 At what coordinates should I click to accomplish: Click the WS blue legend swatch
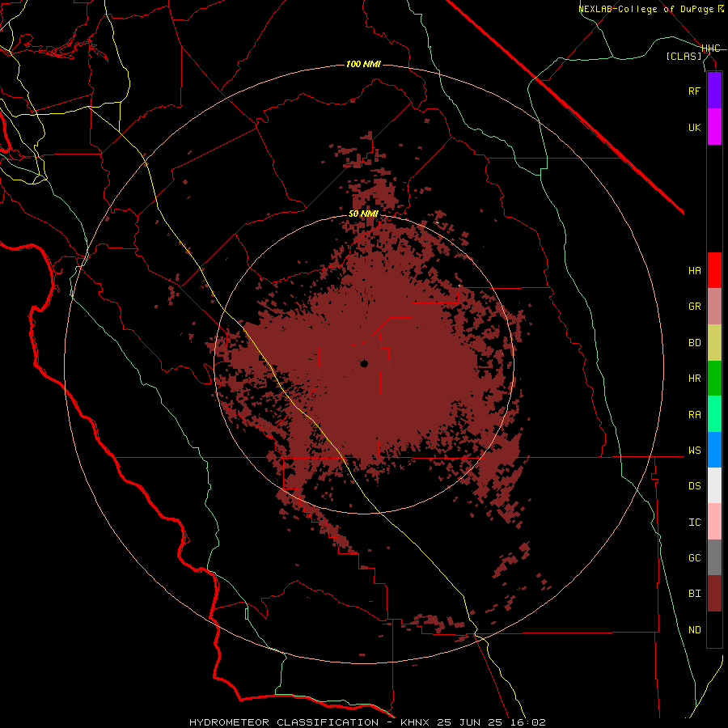(x=714, y=450)
